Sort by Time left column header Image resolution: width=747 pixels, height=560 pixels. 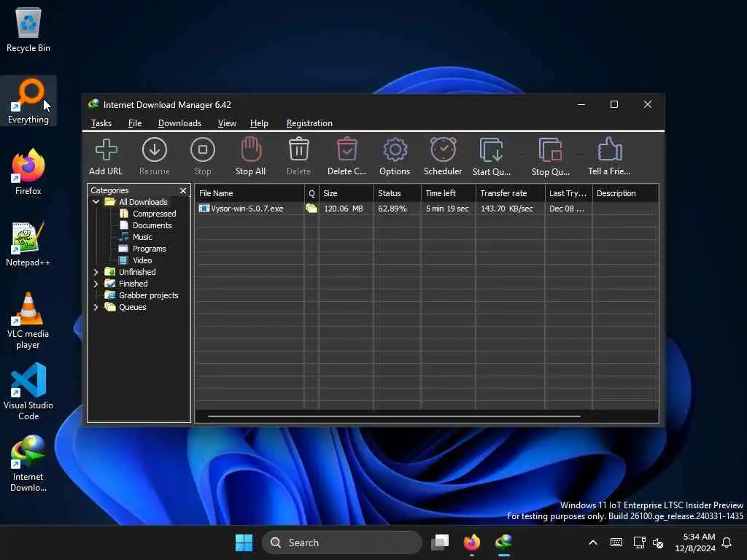coord(449,193)
